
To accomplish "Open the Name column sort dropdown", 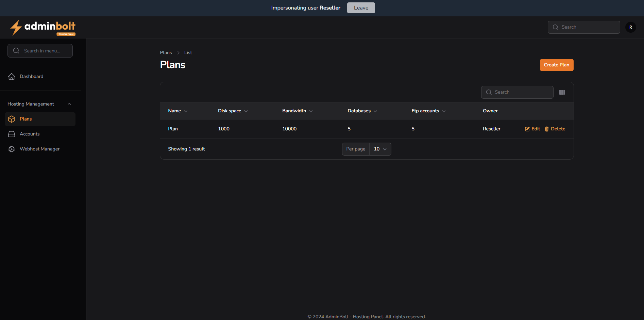I will pyautogui.click(x=186, y=111).
